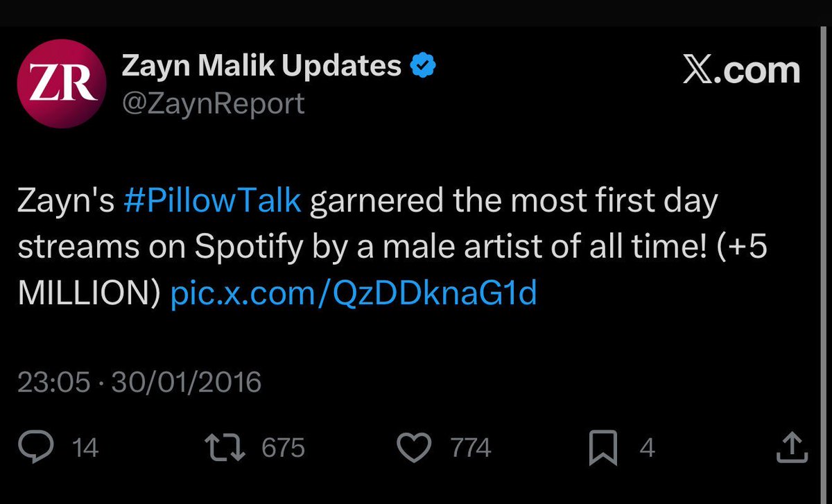Open the pic.x.com/QzDDknaG1d link
This screenshot has width=832, height=504.
(x=354, y=294)
